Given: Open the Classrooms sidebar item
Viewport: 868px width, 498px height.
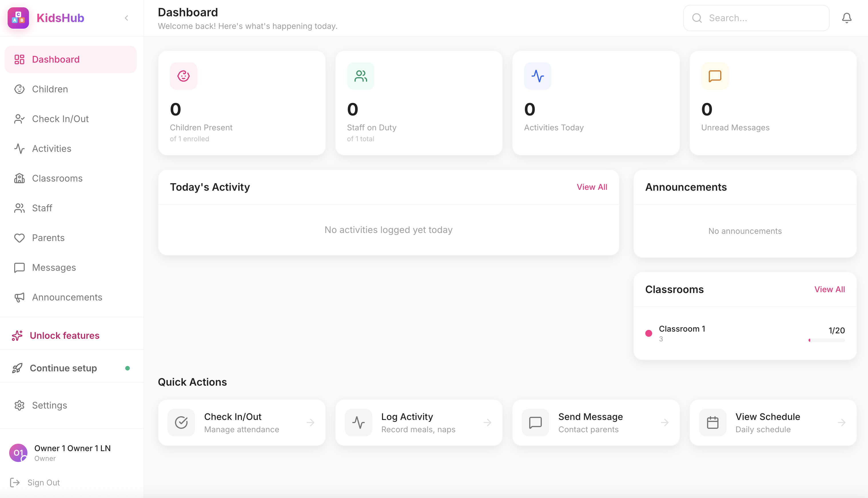Looking at the screenshot, I should [70, 178].
